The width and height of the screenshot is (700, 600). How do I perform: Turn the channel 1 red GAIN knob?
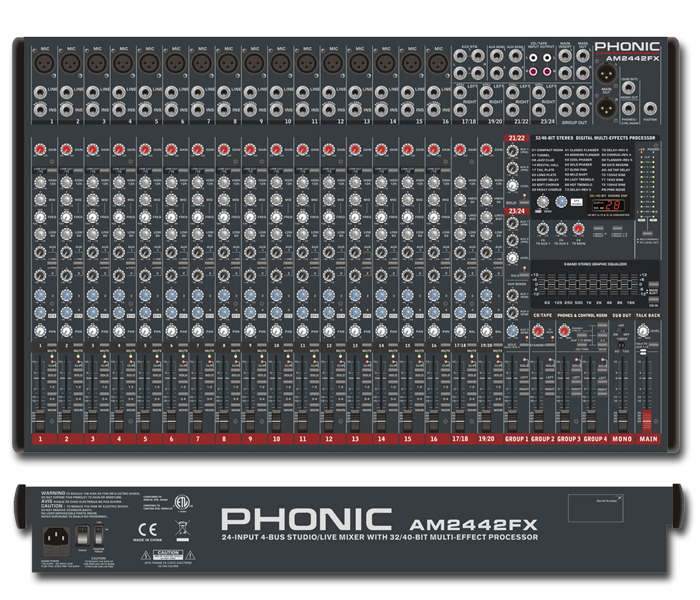tap(40, 150)
